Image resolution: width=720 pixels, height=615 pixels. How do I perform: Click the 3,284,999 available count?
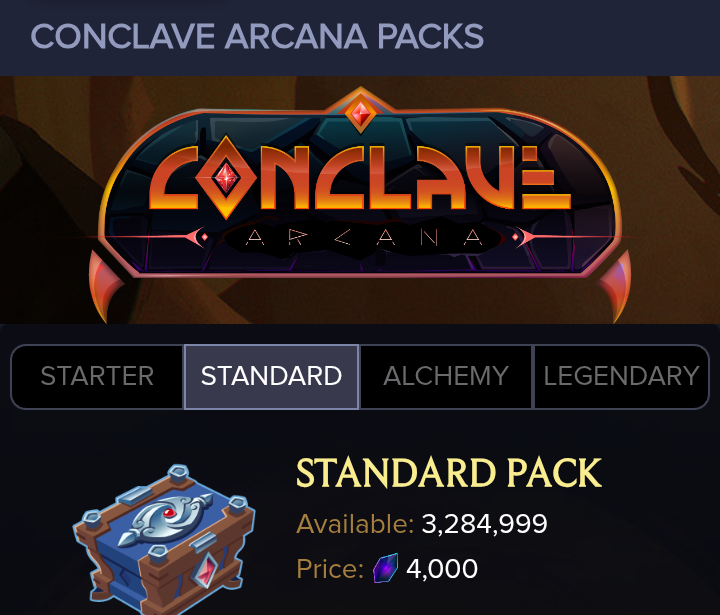pyautogui.click(x=484, y=524)
